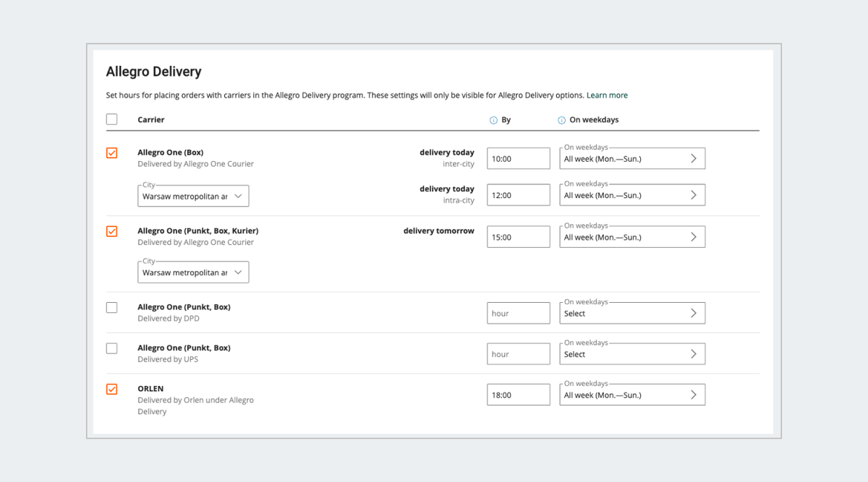868x482 pixels.
Task: Tick the select-all checkbox beside Carrier header
Action: [x=111, y=119]
